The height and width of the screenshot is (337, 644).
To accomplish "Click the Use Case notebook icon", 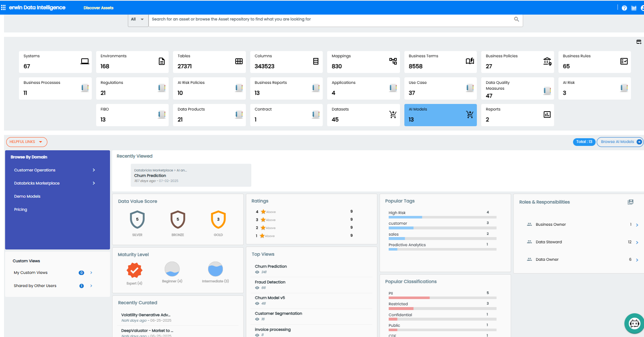I will [x=470, y=88].
